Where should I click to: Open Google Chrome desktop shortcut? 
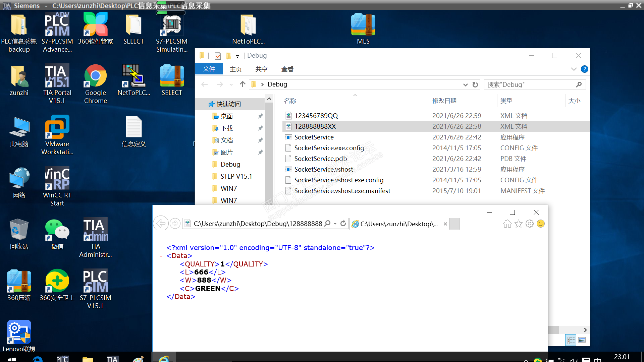[x=95, y=76]
